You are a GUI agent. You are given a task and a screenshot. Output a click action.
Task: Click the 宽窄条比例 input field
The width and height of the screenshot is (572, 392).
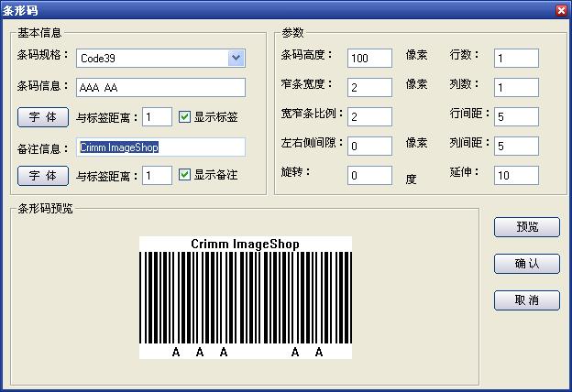[x=369, y=116]
